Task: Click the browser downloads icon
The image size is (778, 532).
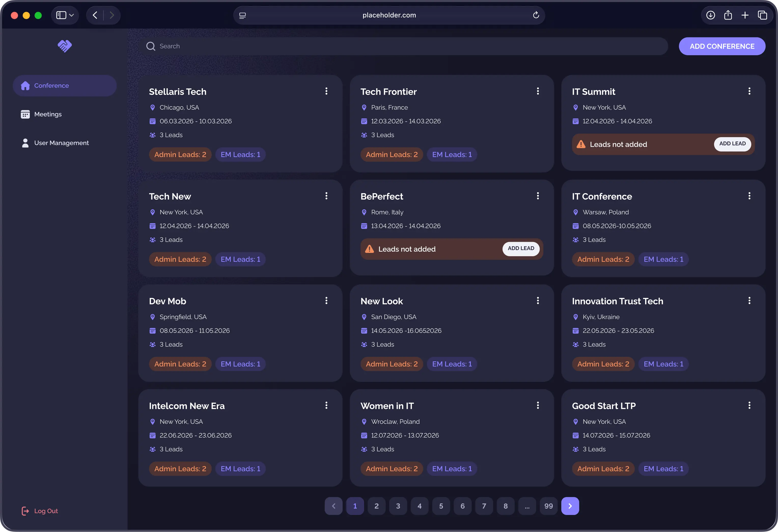Action: [710, 15]
